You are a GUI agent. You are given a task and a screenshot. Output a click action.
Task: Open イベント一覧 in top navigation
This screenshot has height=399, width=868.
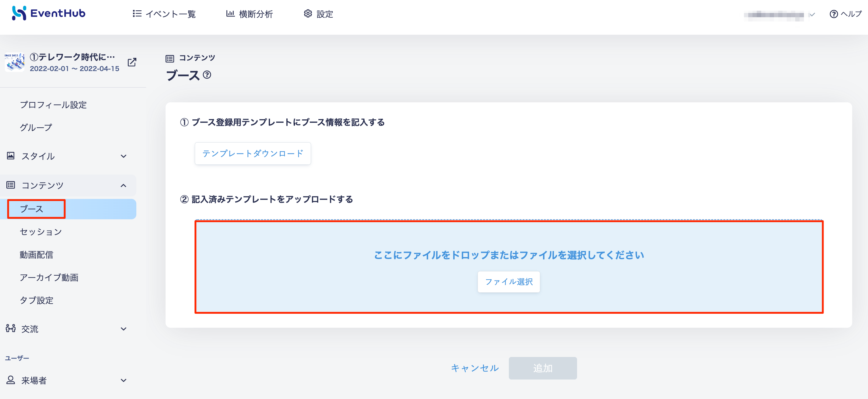(164, 14)
